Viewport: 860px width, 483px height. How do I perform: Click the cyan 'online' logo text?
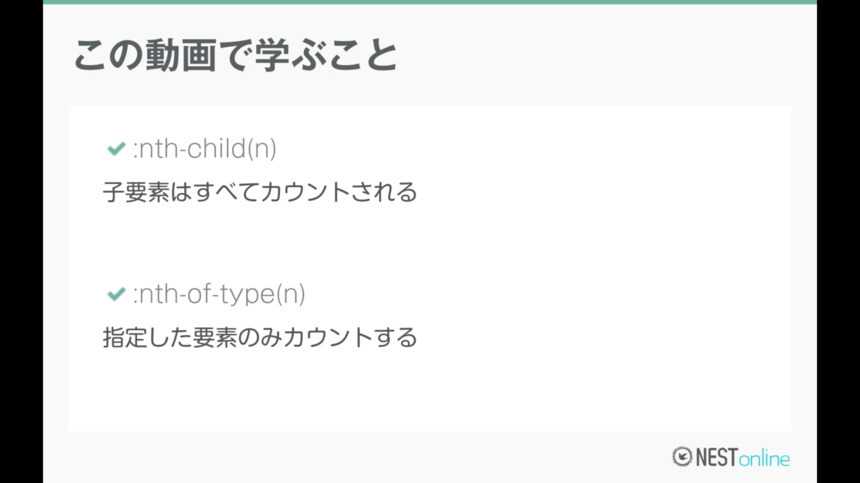tap(764, 458)
